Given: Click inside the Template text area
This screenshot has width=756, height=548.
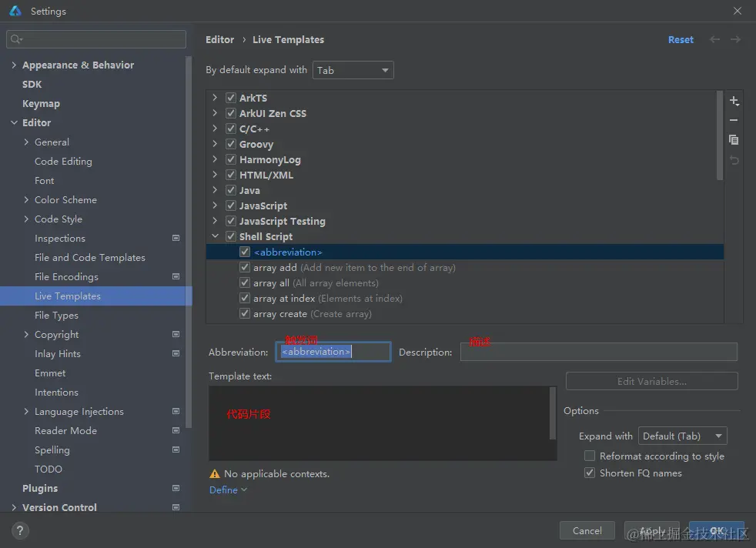Looking at the screenshot, I should tap(379, 423).
